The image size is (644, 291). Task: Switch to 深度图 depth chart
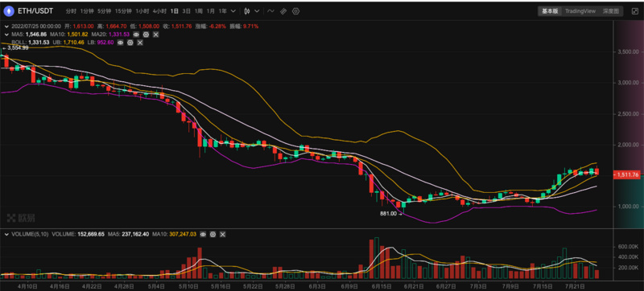pos(610,11)
